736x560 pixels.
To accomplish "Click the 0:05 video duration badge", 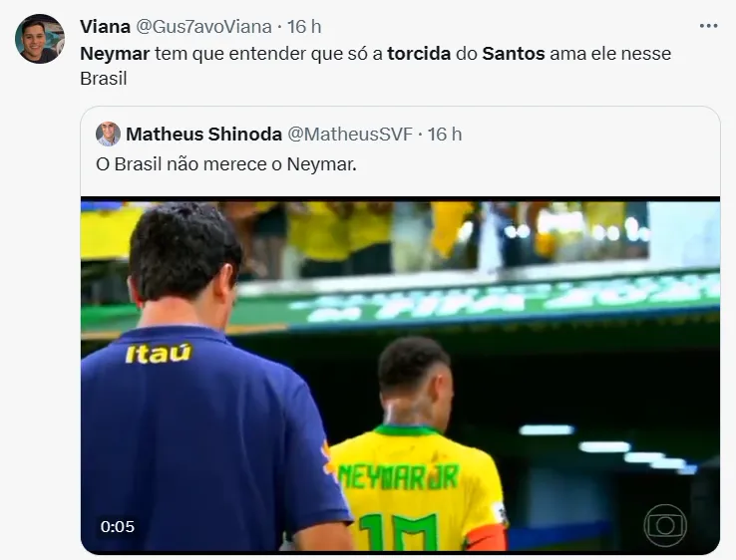I will coord(117,526).
